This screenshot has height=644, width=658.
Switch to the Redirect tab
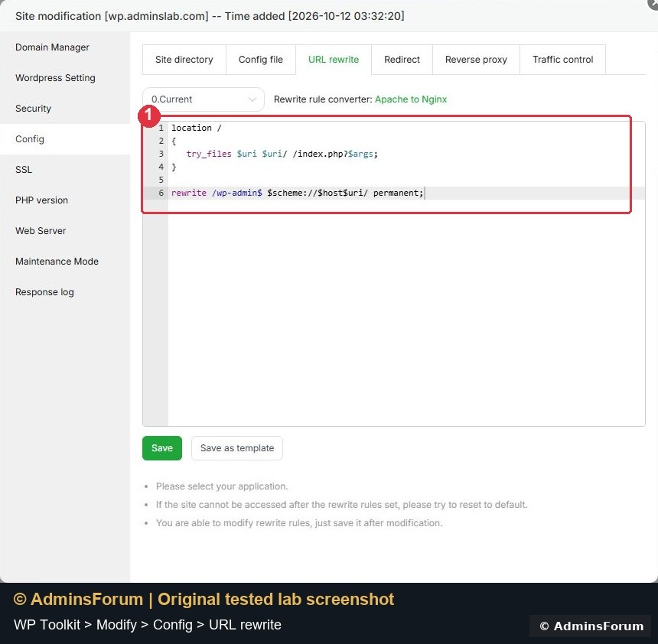click(402, 60)
